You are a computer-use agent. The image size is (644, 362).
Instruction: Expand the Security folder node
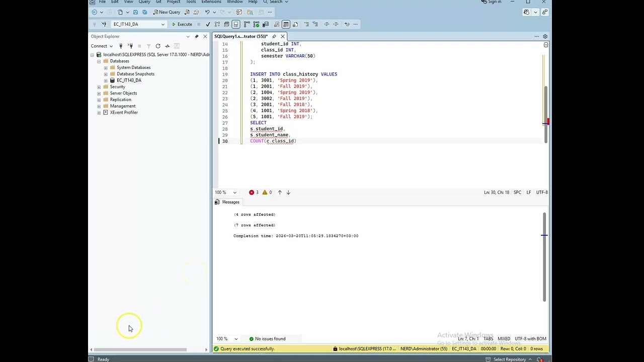point(99,87)
